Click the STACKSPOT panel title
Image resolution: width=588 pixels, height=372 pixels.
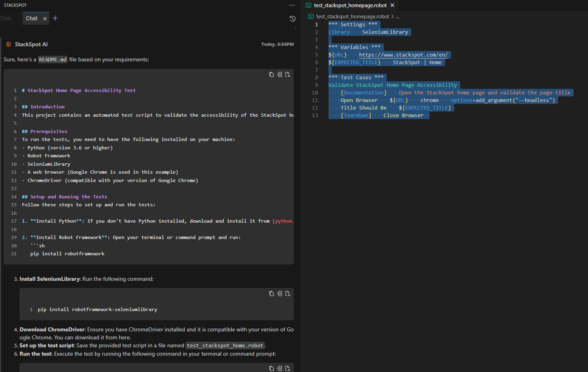pos(15,5)
